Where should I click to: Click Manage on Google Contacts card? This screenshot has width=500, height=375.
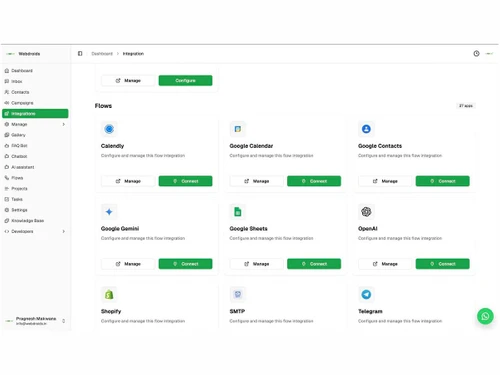click(x=385, y=181)
